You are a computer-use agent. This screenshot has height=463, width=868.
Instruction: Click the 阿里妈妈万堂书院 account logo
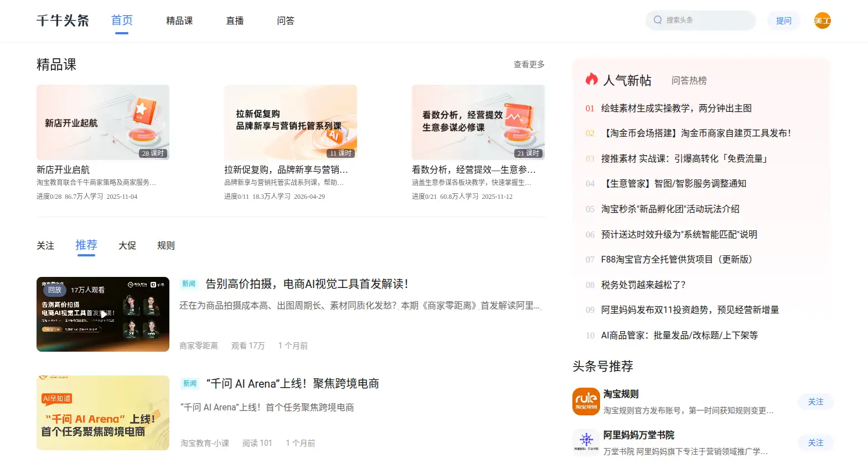tap(586, 443)
